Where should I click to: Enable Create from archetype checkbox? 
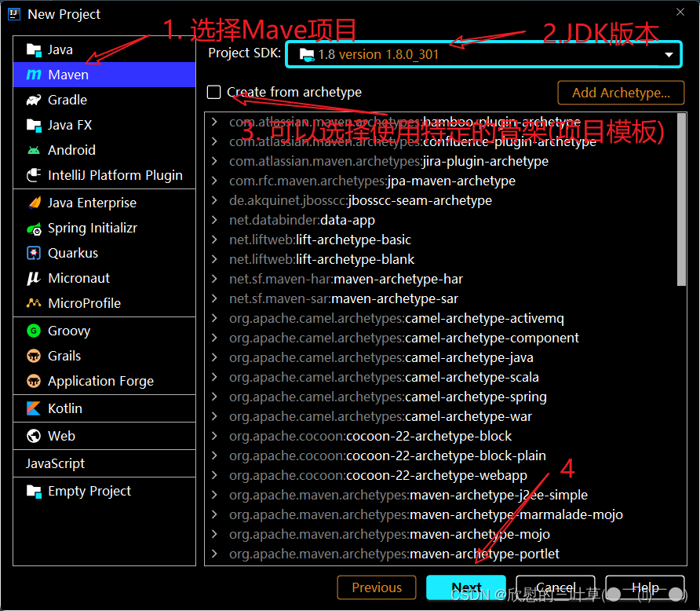click(213, 92)
